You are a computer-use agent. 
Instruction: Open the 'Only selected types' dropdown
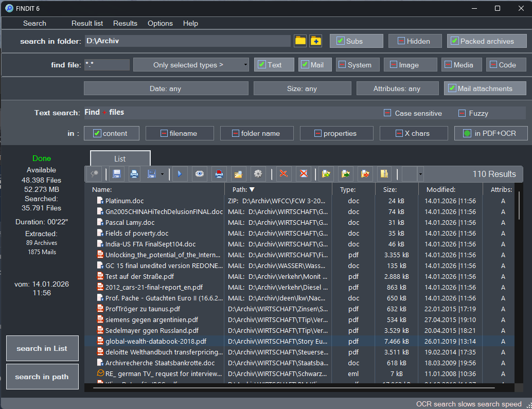tap(191, 65)
